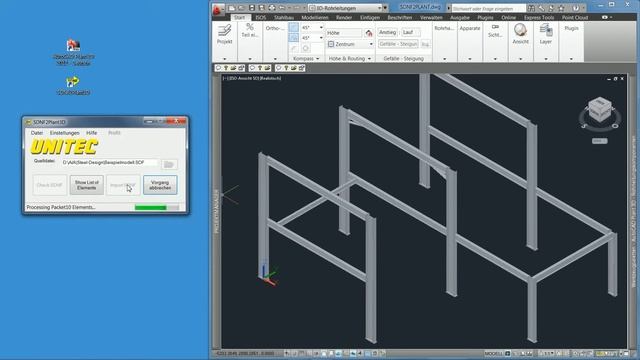This screenshot has height=360, width=640.
Task: Click the circle compass icon in Kompass panel
Action: point(305,48)
